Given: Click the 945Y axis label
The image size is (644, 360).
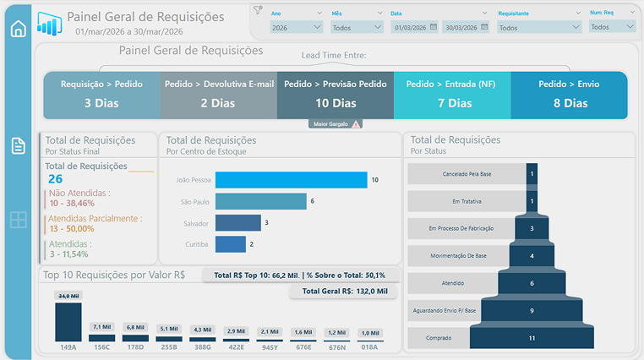Looking at the screenshot, I should [x=270, y=347].
